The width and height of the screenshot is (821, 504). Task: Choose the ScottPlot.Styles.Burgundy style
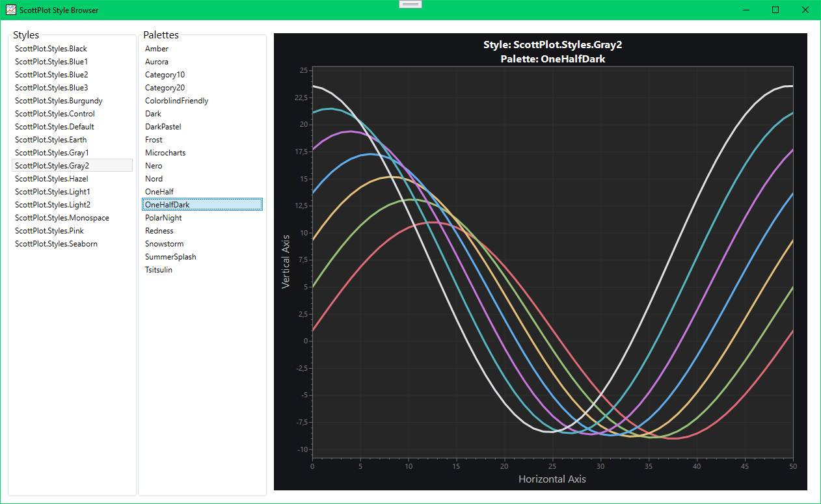point(59,100)
